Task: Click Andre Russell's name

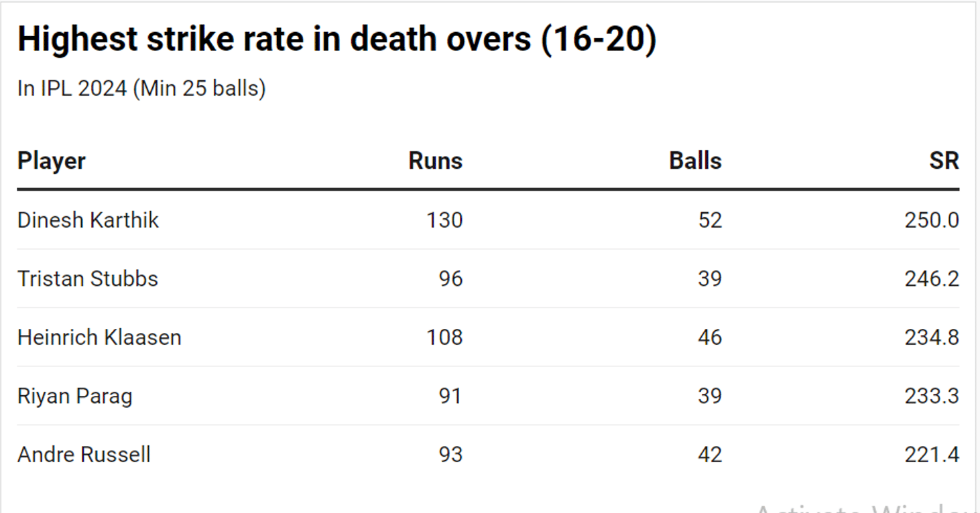Action: pyautogui.click(x=84, y=455)
